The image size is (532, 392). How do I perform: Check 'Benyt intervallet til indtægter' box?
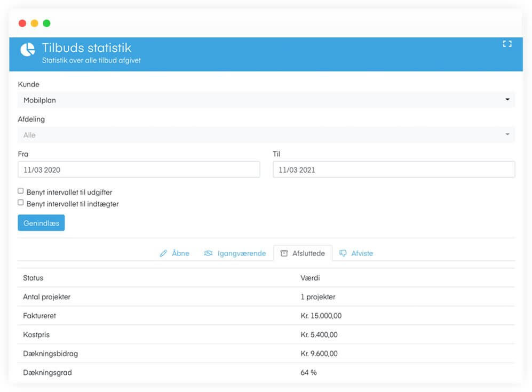pyautogui.click(x=21, y=203)
